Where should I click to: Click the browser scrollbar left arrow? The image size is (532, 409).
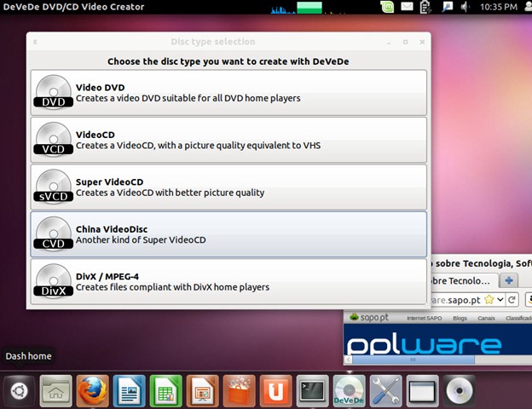(x=348, y=360)
